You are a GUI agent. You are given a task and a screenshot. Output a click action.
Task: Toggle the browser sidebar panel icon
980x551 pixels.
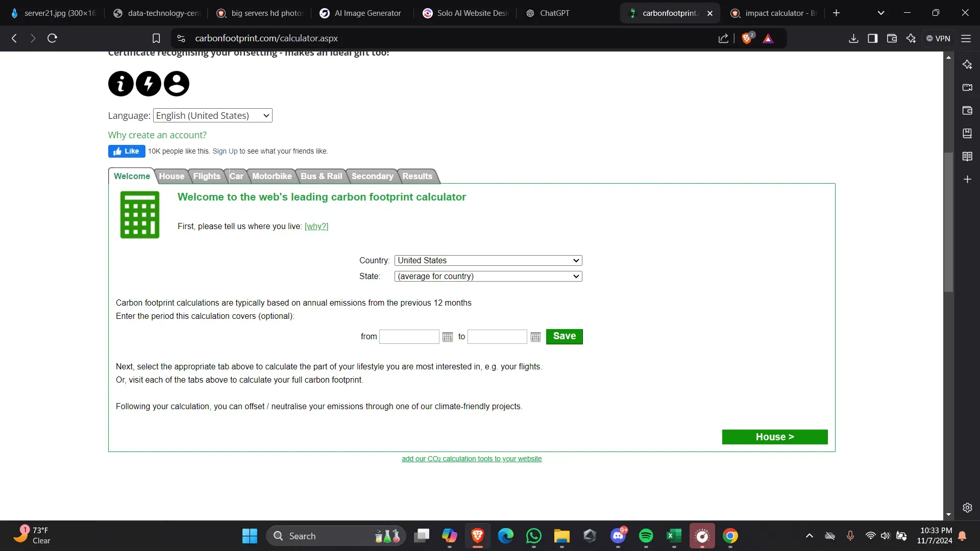(873, 38)
